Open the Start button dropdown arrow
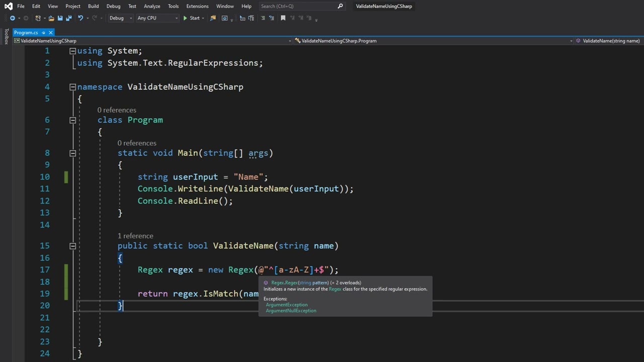This screenshot has height=362, width=644. point(203,18)
